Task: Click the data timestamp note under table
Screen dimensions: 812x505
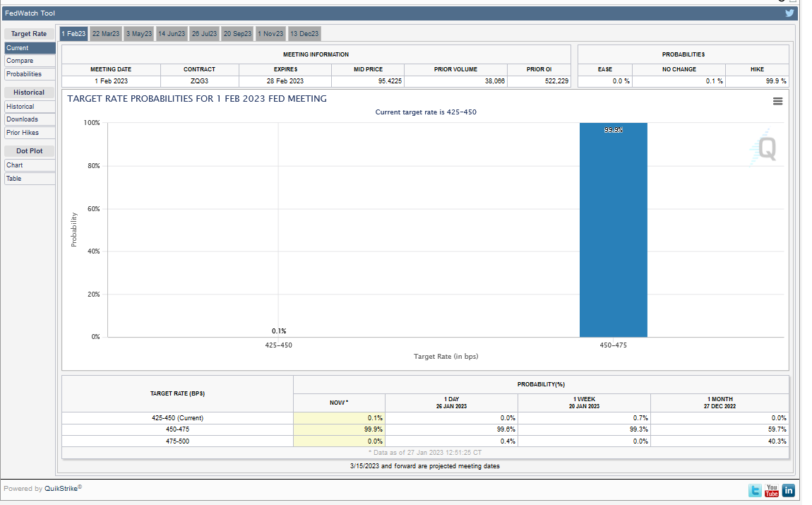Action: [x=425, y=453]
